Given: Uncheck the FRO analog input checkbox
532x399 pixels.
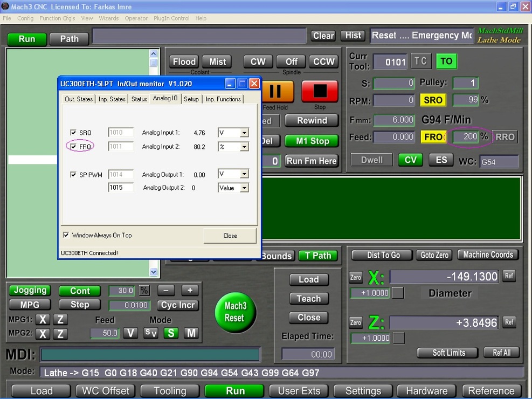Looking at the screenshot, I should [73, 147].
